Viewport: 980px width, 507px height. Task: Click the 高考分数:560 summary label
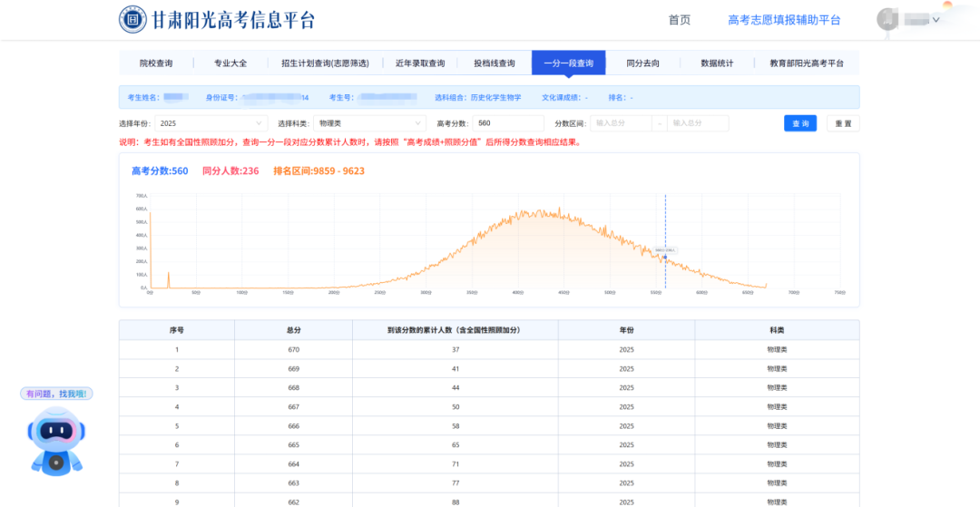pos(160,171)
